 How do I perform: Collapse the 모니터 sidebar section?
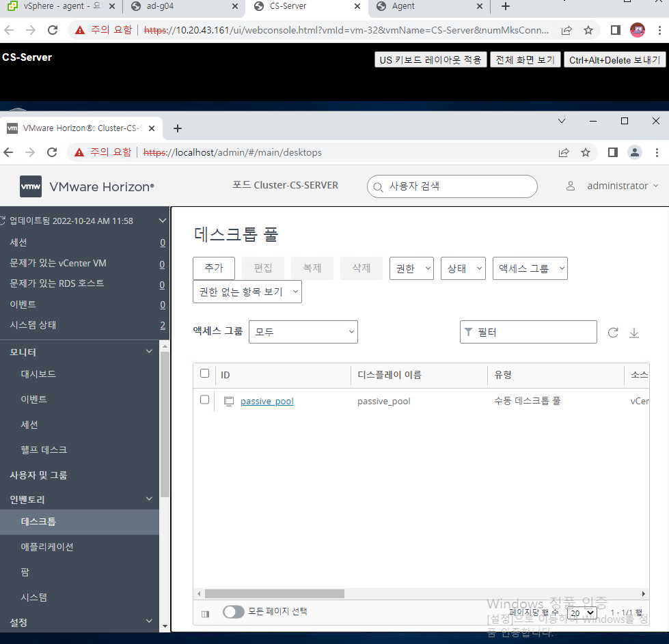150,352
